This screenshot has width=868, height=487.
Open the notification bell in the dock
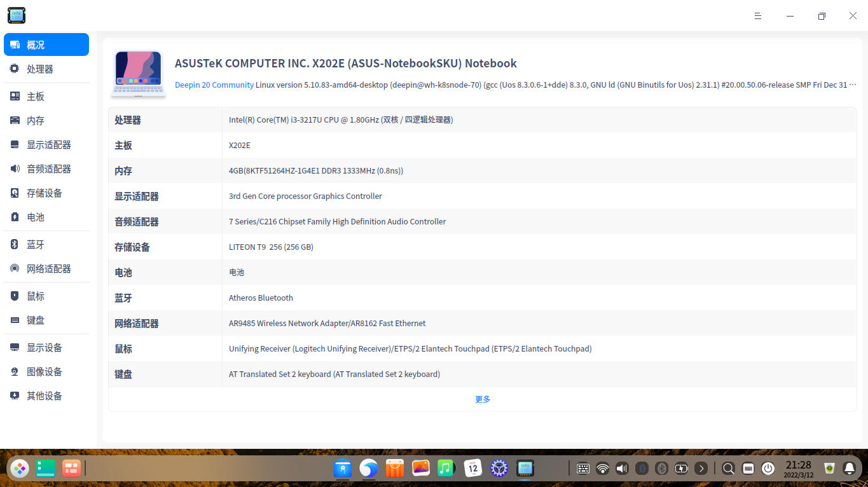click(849, 469)
